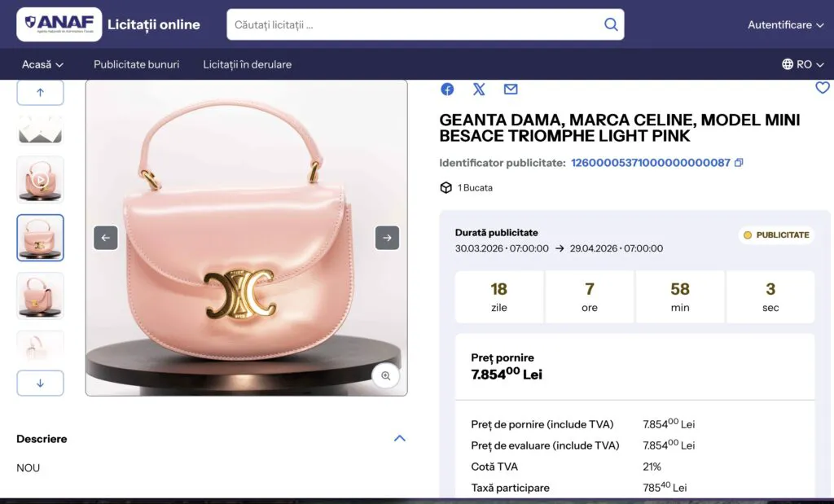
Task: Select the video play thumbnail
Action: pyautogui.click(x=40, y=179)
